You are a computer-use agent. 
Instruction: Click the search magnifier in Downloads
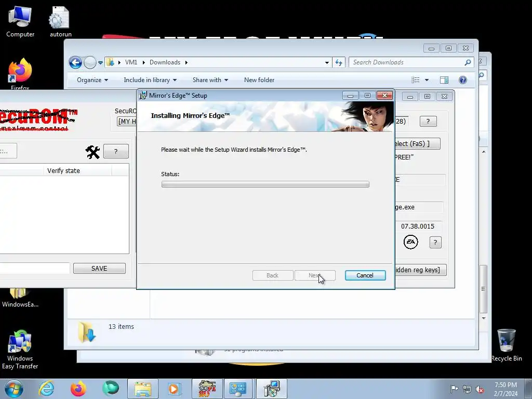(x=468, y=62)
